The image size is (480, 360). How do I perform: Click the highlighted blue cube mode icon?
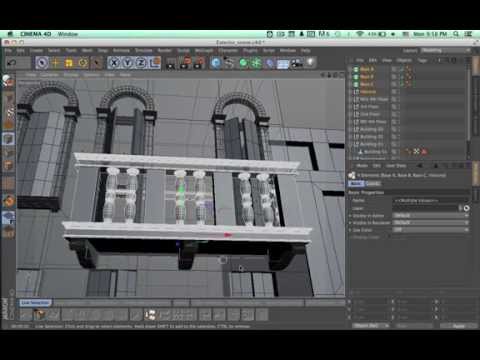[x=8, y=139]
